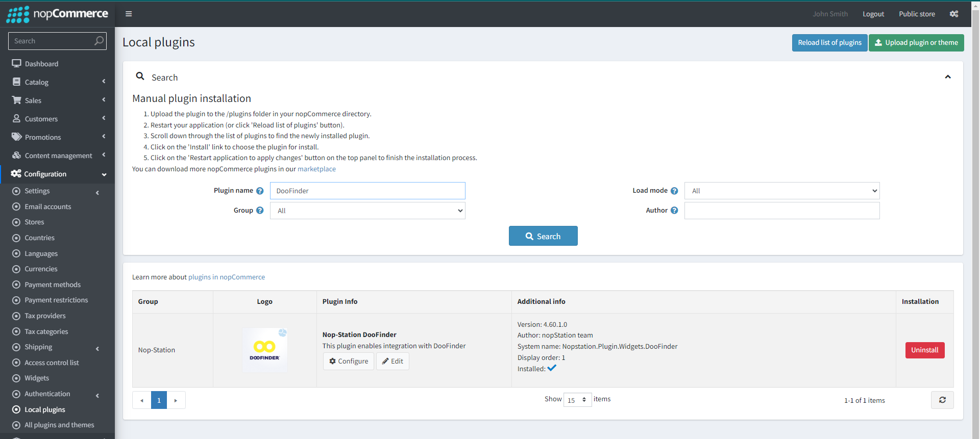Screen dimensions: 980x439
Task: Select page 1 in pagination
Action: click(159, 400)
